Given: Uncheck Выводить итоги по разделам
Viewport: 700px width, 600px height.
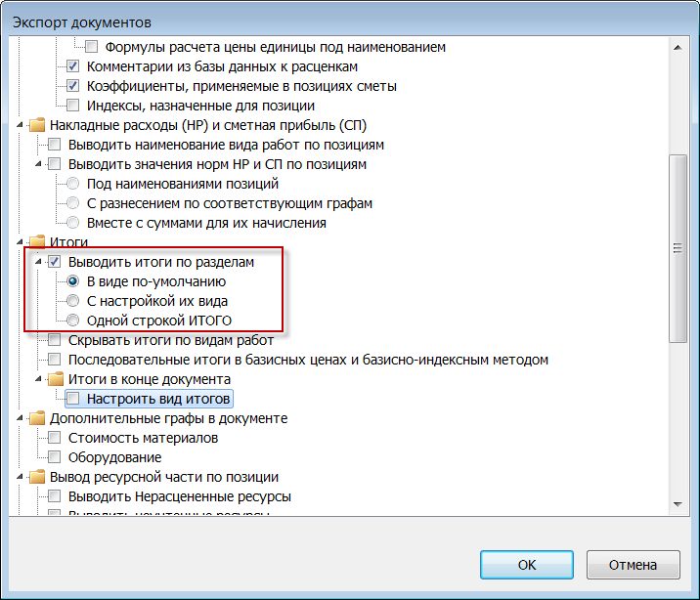Looking at the screenshot, I should point(55,262).
